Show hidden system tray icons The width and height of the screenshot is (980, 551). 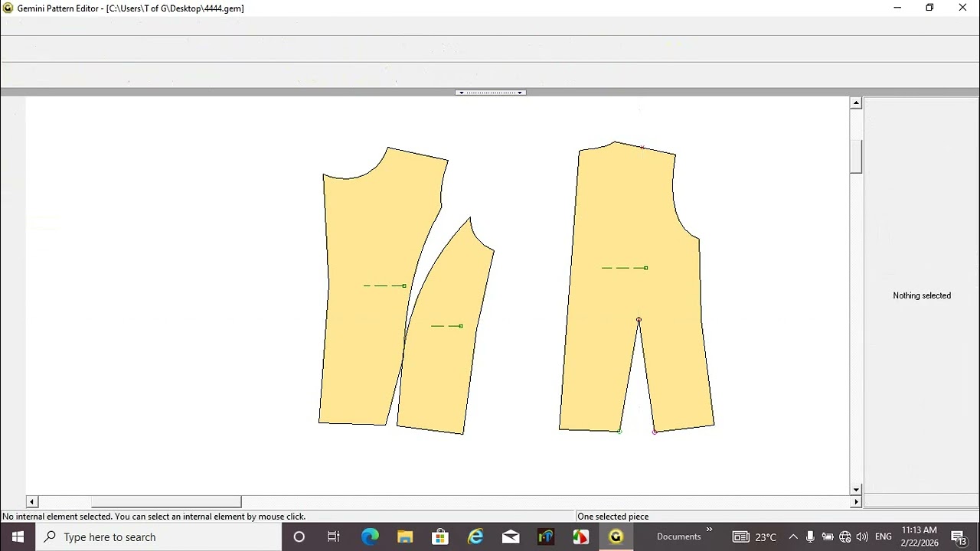tap(793, 536)
